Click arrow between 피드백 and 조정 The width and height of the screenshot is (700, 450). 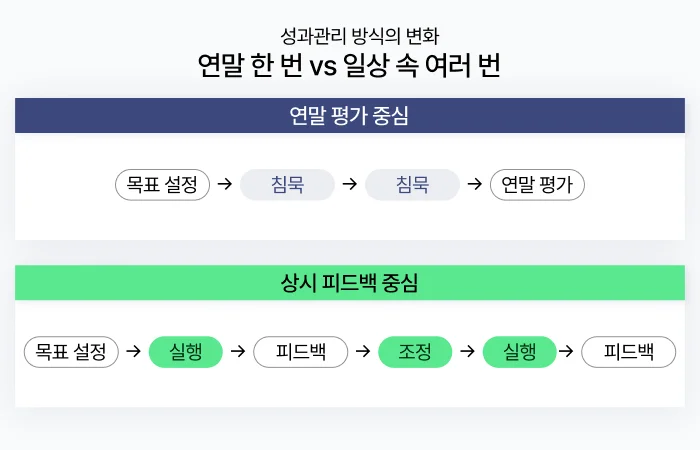tap(363, 351)
